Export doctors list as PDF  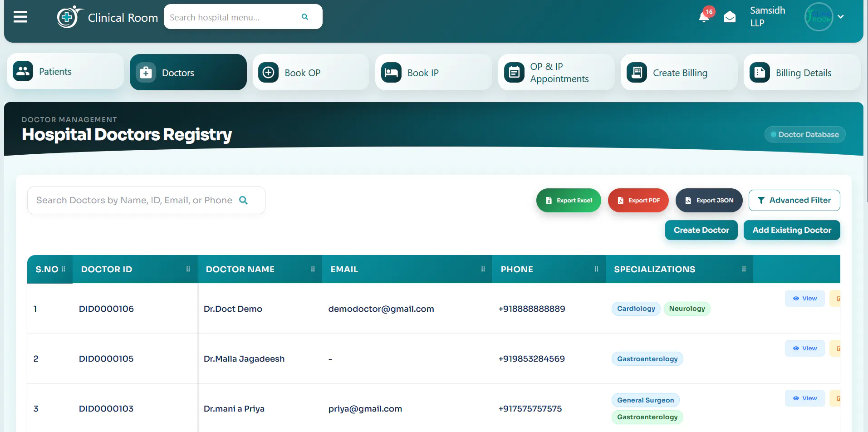638,200
